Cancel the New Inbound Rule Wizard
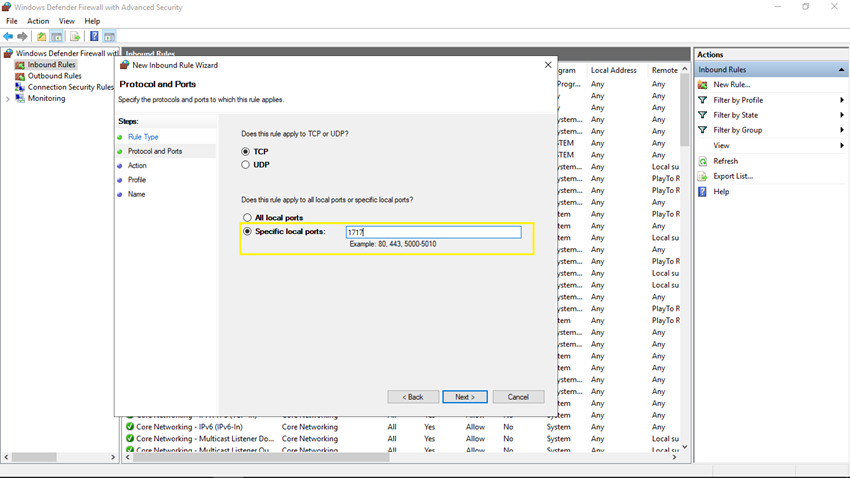The image size is (850, 478). pos(518,397)
